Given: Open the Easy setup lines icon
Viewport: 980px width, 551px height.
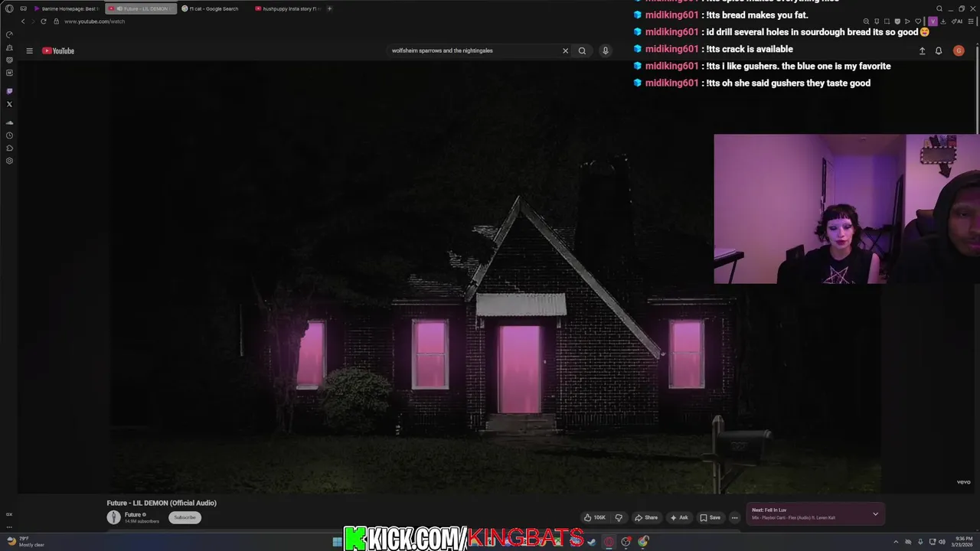Looking at the screenshot, I should click(971, 21).
